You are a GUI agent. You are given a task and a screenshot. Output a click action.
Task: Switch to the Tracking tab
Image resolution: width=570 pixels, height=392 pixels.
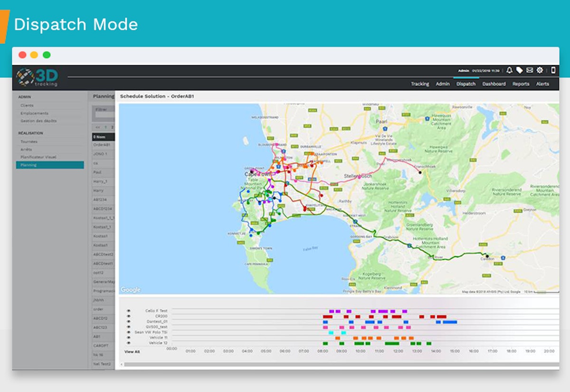pos(421,84)
